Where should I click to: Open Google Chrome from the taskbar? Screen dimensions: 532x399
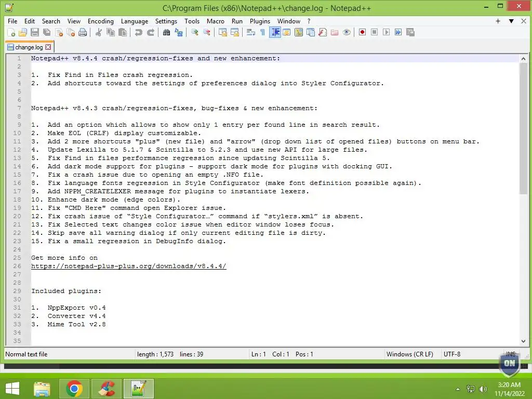pyautogui.click(x=74, y=389)
